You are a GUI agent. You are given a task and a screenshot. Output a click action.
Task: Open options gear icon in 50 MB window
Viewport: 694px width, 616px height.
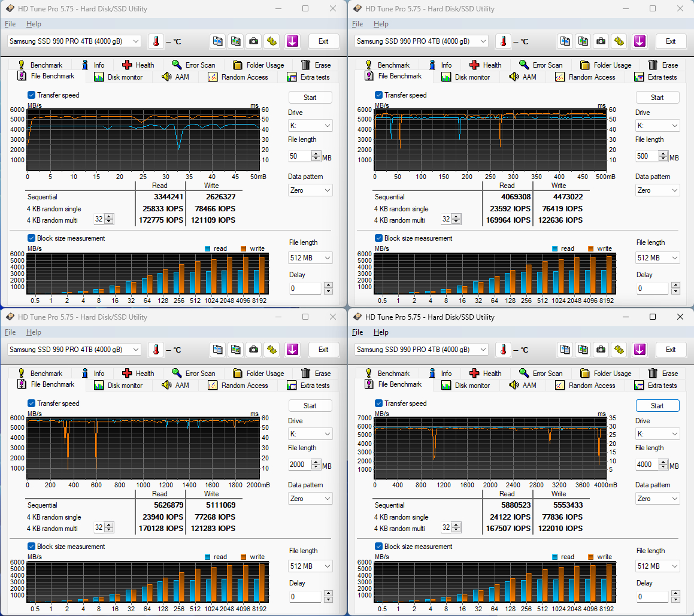(272, 41)
